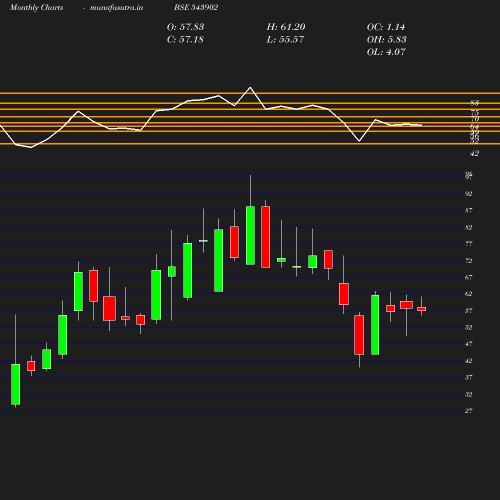The height and width of the screenshot is (500, 500).
Task: Click the highest peak of the white indicator line
Action: [x=250, y=88]
